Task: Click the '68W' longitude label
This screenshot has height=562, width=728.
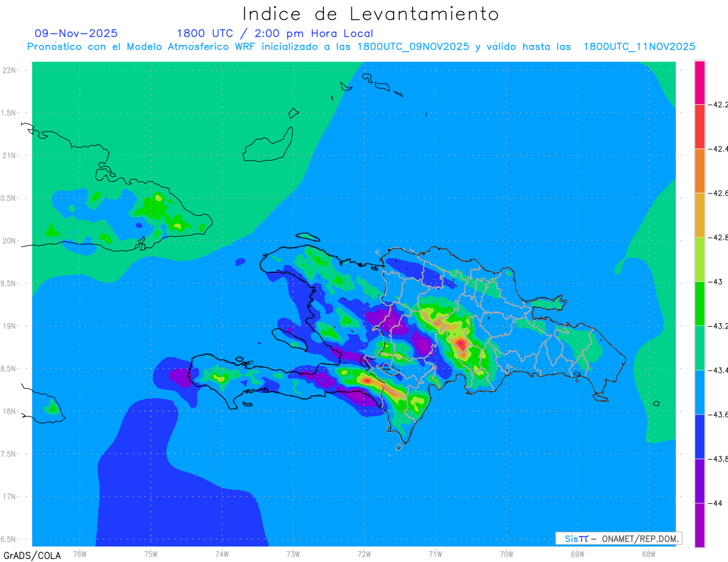Action: 648,554
